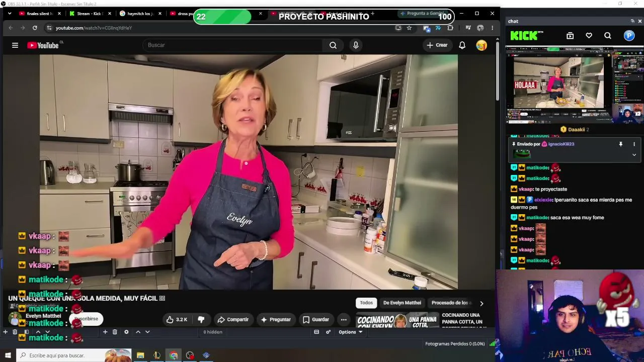Click the Pregunta a Gemini button
Screen dimensions: 644x362
click(424, 14)
